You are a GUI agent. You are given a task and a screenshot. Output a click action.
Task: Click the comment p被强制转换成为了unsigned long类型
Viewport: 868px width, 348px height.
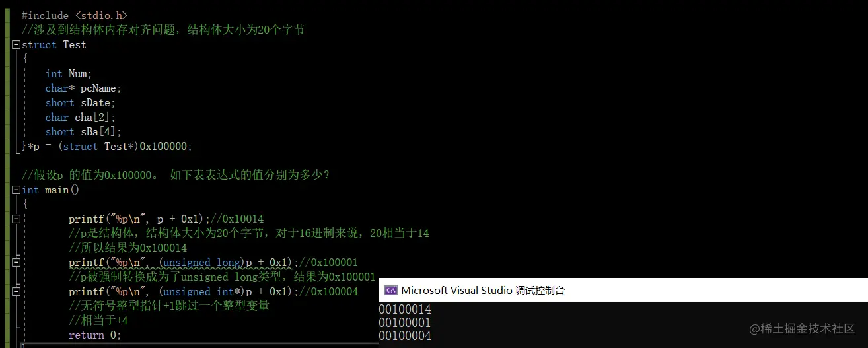222,277
